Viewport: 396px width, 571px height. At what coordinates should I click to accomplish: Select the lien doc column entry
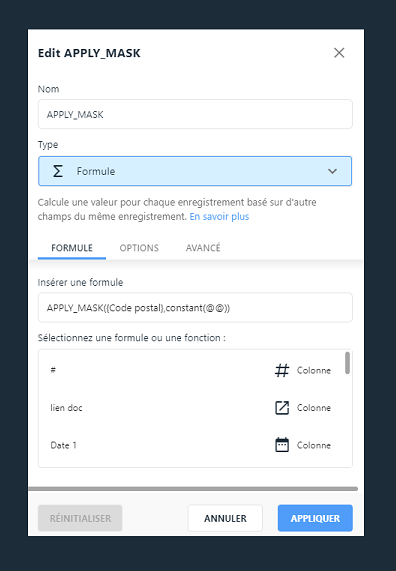pos(191,408)
